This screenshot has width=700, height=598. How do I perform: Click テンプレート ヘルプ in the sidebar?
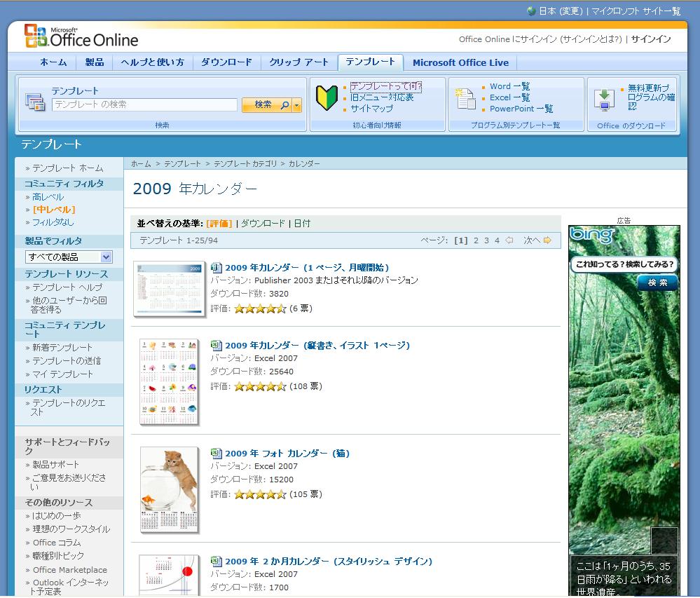pos(67,287)
